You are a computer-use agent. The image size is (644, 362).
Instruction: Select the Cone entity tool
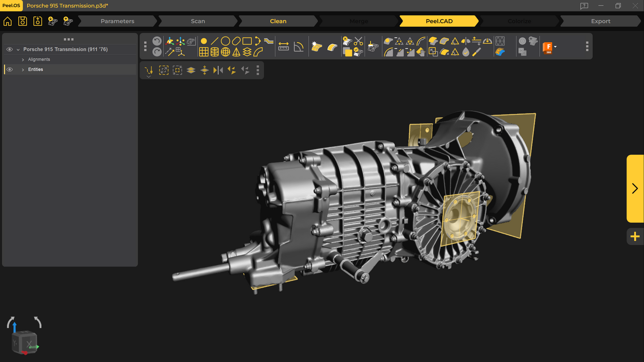pos(236,52)
